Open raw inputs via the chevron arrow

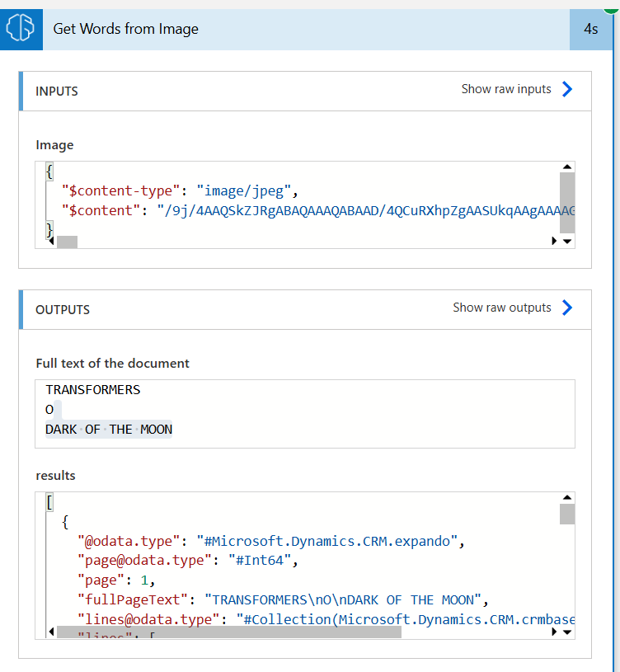pos(567,89)
